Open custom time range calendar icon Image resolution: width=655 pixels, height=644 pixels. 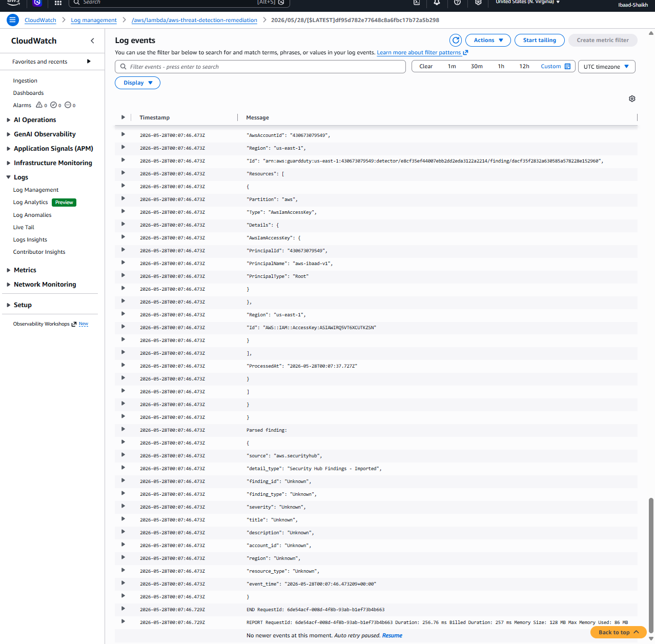pyautogui.click(x=567, y=66)
